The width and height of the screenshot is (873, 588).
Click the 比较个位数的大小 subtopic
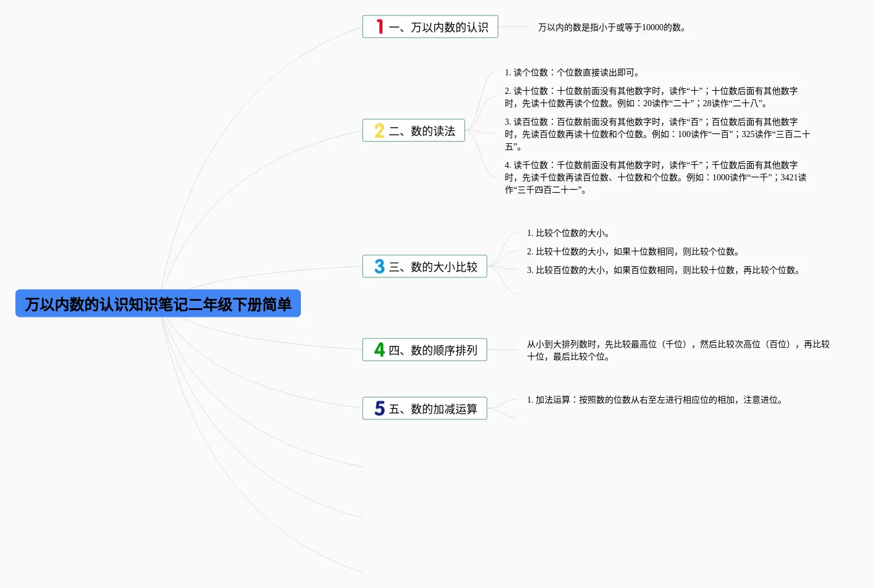pos(568,233)
